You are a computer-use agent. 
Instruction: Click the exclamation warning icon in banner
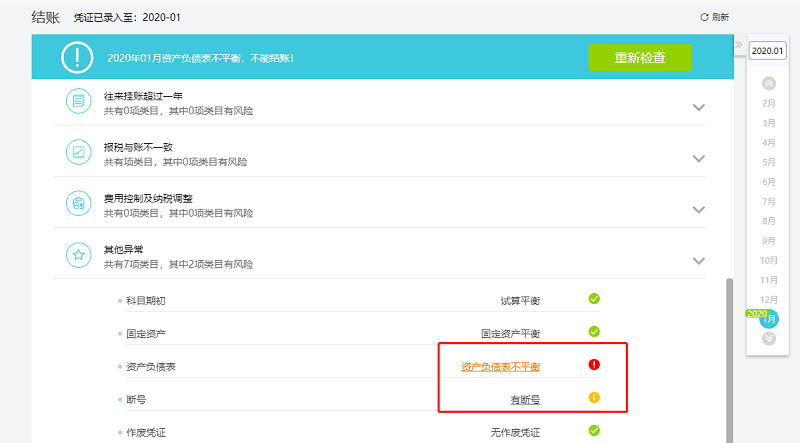[77, 58]
